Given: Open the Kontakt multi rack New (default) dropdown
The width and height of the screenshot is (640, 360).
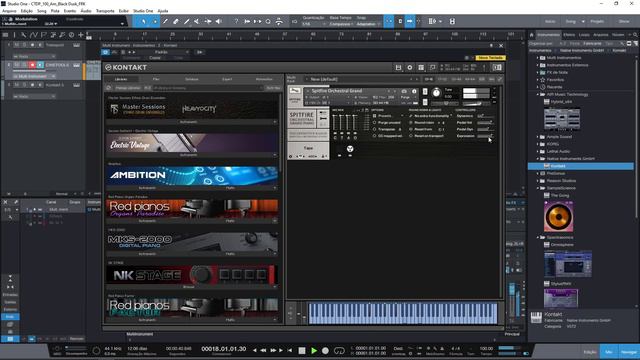Looking at the screenshot, I should click(361, 79).
